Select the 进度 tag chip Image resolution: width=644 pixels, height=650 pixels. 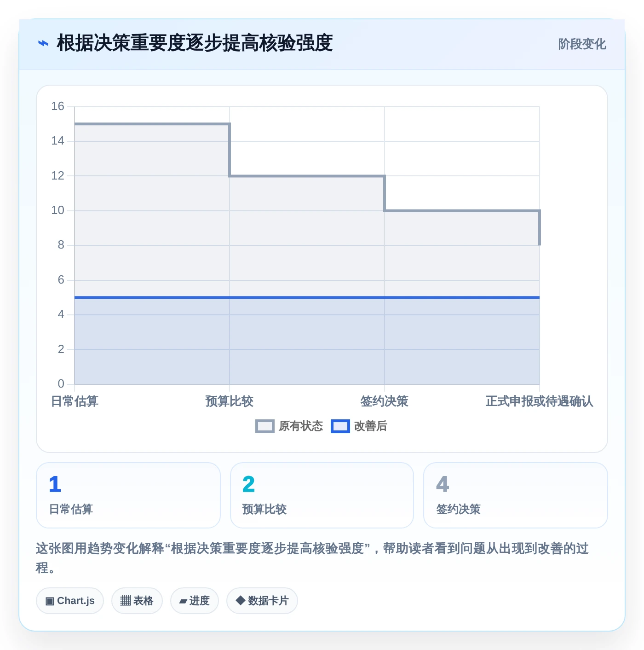(x=195, y=601)
